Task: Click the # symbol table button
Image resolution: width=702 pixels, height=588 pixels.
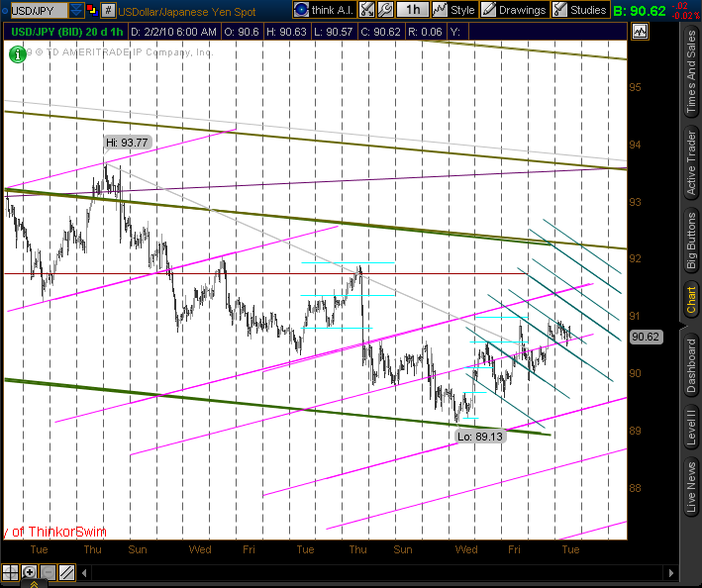Action: pyautogui.click(x=108, y=10)
